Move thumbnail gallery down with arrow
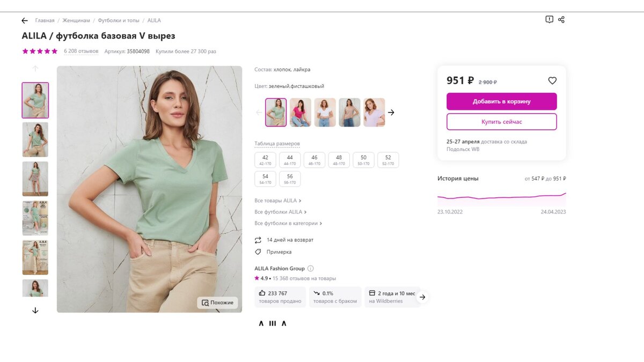 pos(35,311)
